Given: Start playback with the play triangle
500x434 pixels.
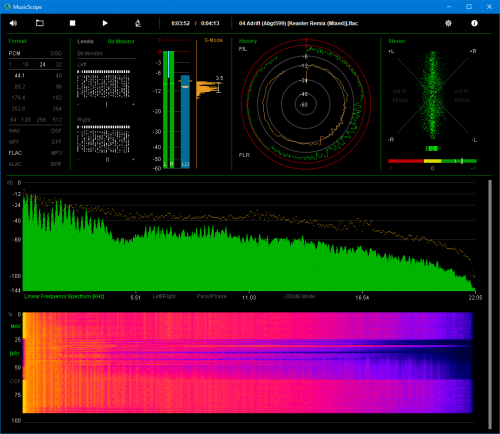Looking at the screenshot, I should (x=105, y=23).
